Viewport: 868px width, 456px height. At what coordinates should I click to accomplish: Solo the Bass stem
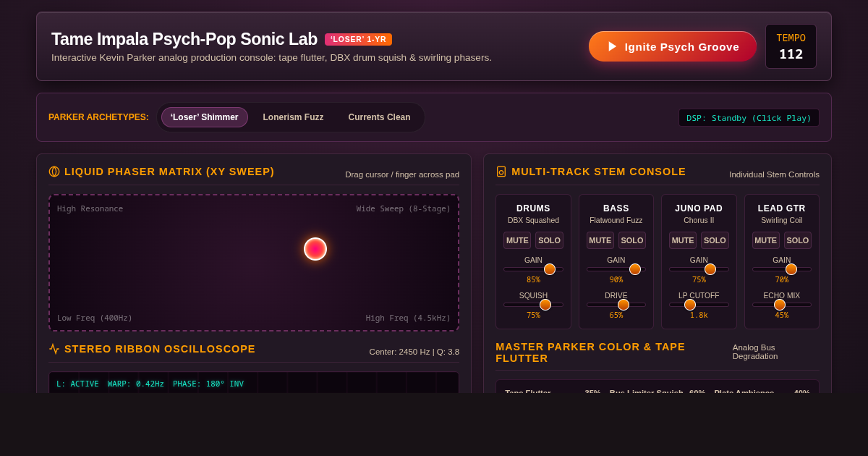632,240
